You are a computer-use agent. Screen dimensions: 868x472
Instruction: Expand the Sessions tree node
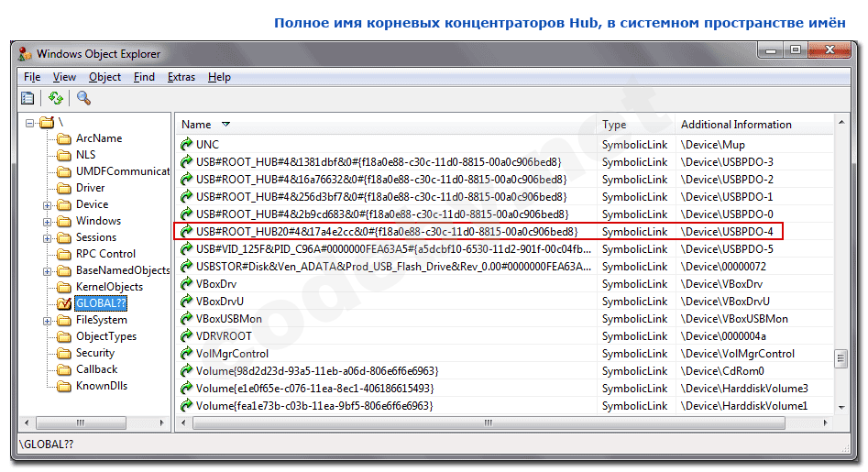click(48, 238)
